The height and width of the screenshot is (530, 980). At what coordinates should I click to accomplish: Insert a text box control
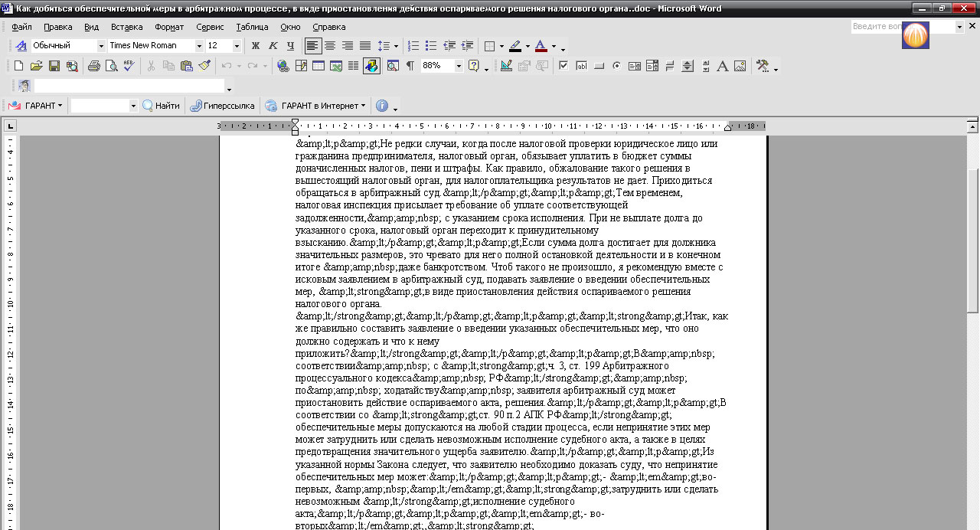point(582,66)
